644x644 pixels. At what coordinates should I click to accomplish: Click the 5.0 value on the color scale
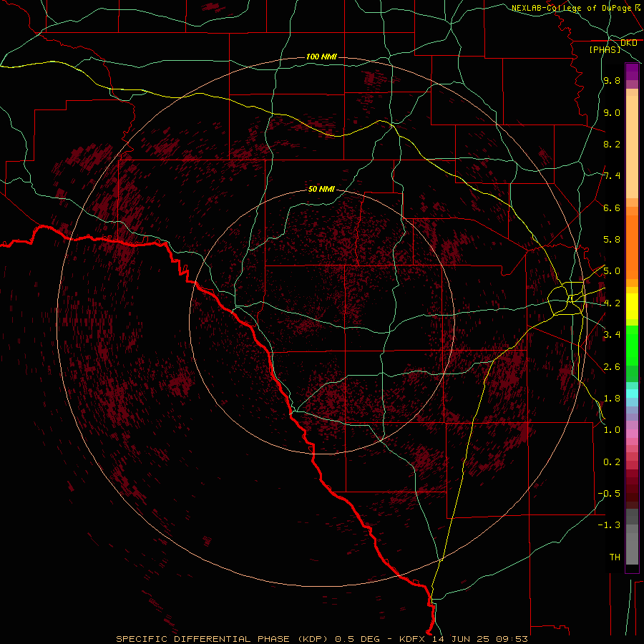click(612, 271)
